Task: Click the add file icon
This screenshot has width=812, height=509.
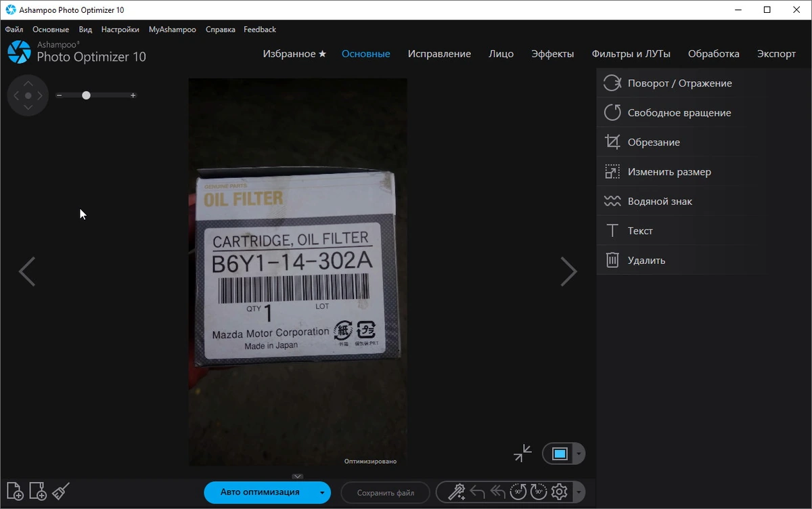Action: coord(15,491)
